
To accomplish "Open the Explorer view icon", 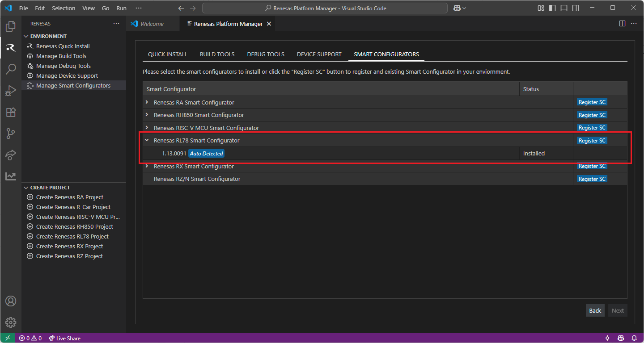I will [11, 26].
